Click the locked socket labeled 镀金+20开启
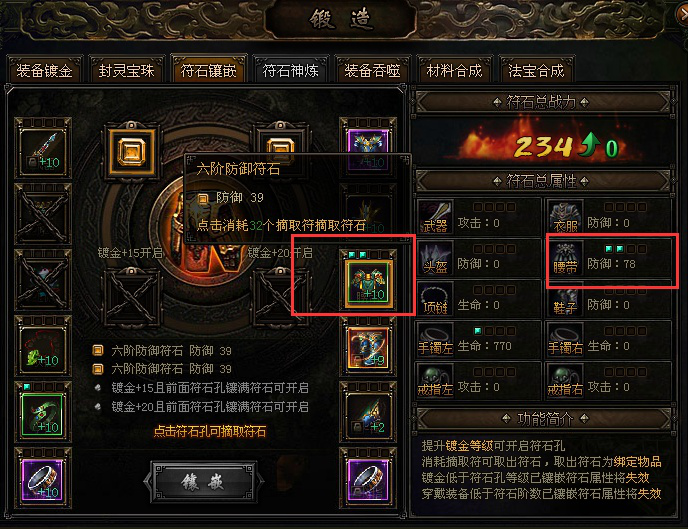 [x=280, y=297]
